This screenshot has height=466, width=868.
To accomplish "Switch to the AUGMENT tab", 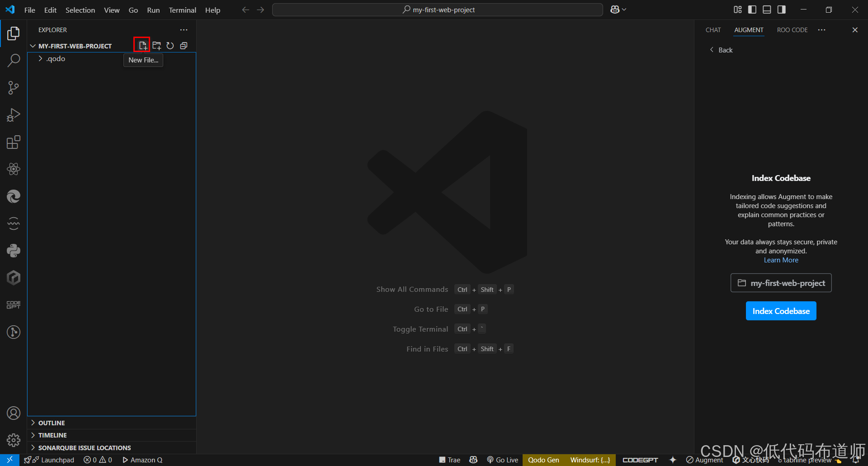I will click(x=749, y=30).
